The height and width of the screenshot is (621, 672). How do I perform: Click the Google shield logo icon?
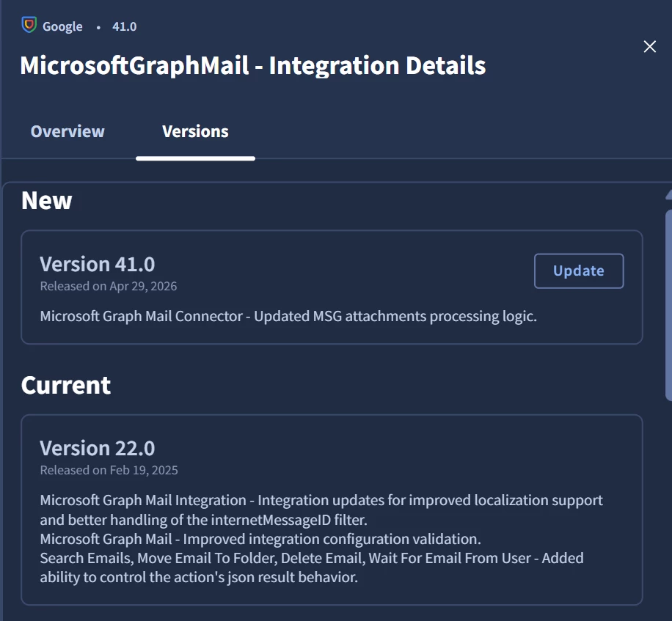[x=29, y=25]
